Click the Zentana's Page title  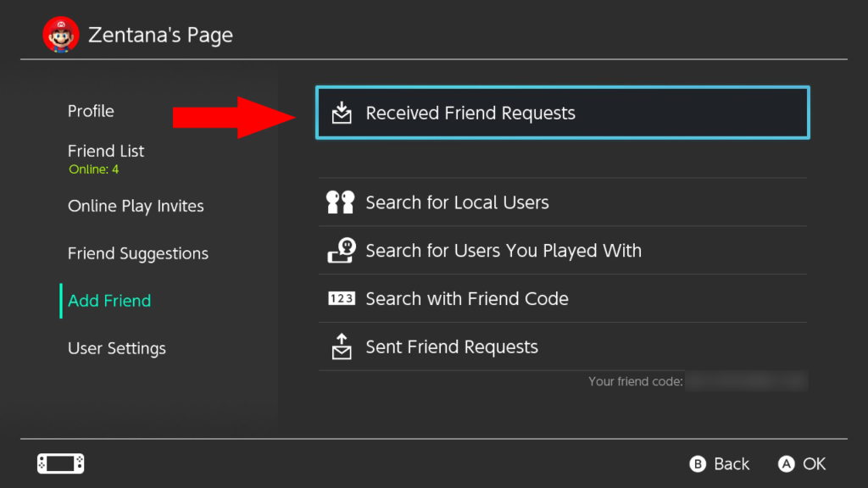click(x=160, y=35)
